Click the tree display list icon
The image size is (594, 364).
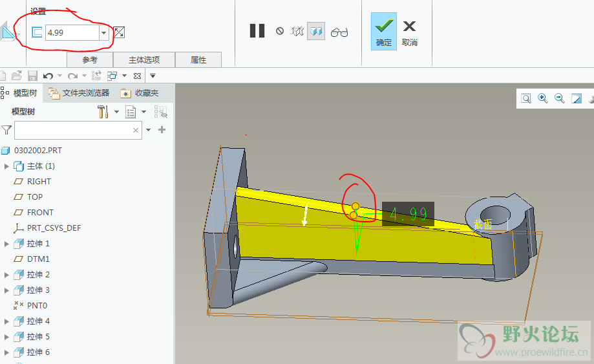(x=131, y=112)
